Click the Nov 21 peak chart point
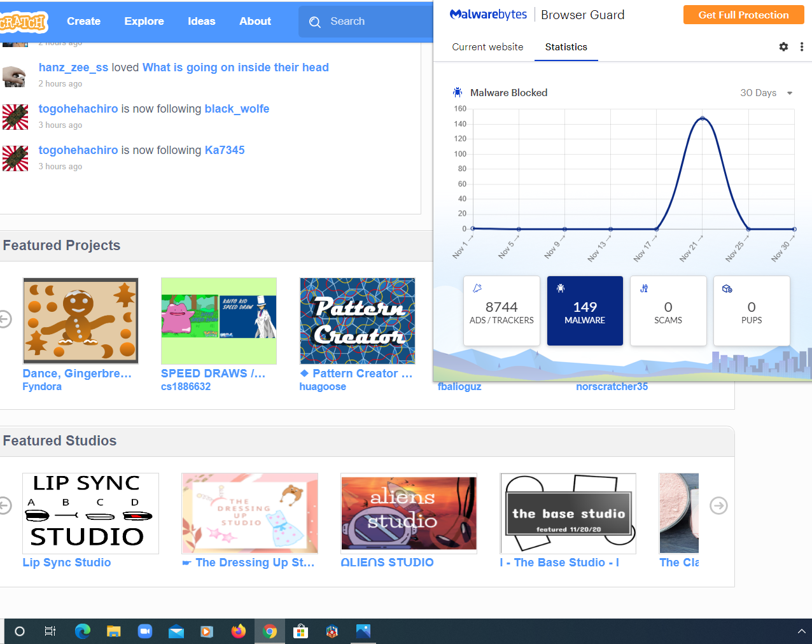The image size is (812, 644). coord(703,118)
